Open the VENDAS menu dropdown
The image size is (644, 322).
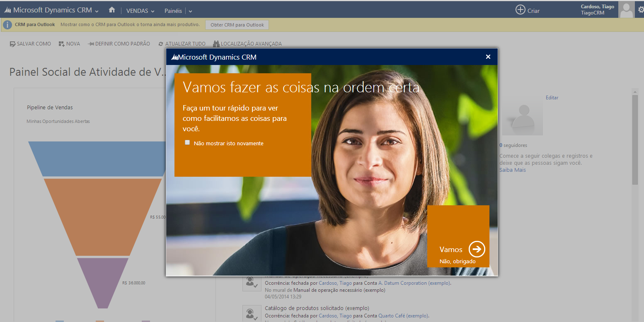140,11
